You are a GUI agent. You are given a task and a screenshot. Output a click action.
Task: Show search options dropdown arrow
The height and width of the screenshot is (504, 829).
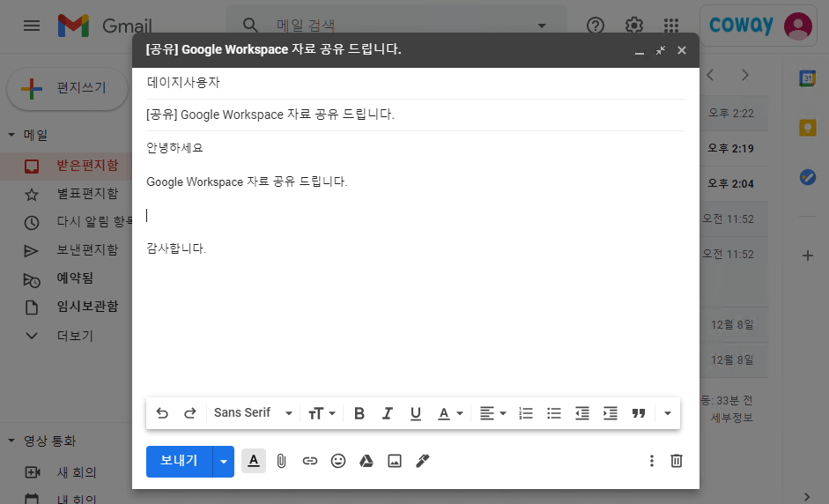[x=542, y=26]
